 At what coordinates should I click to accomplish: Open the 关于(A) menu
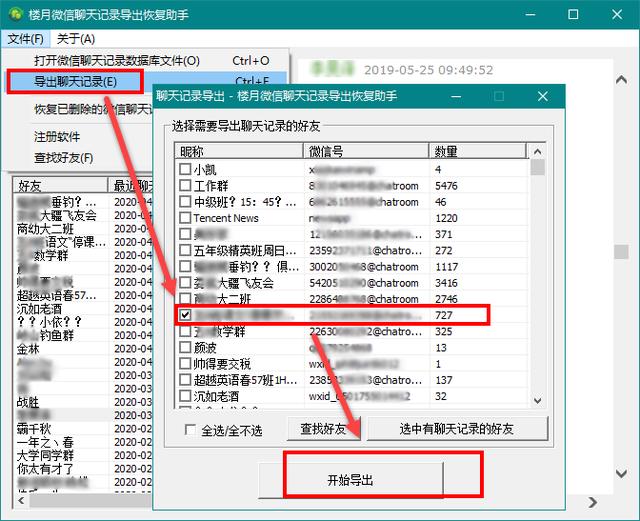pos(75,38)
